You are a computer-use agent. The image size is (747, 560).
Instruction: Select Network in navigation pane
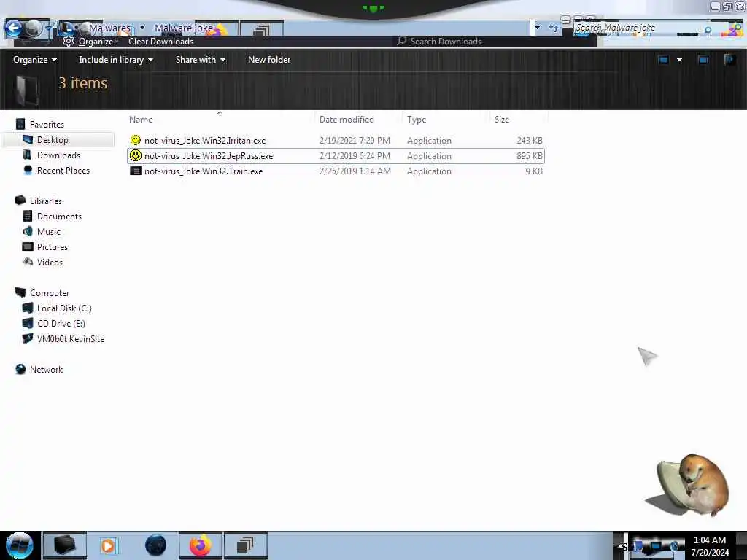tap(46, 369)
